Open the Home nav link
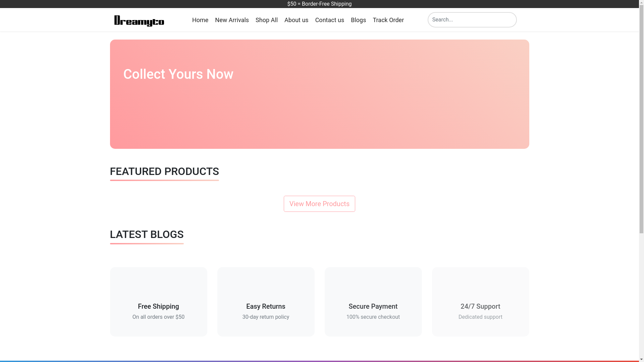The image size is (644, 362). [x=200, y=20]
